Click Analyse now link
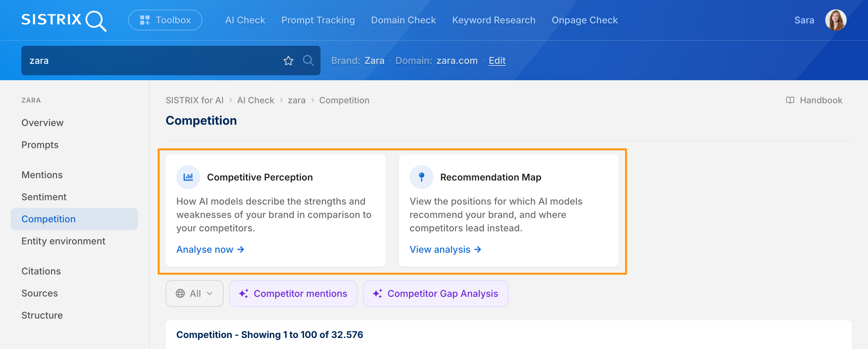 [x=210, y=249]
